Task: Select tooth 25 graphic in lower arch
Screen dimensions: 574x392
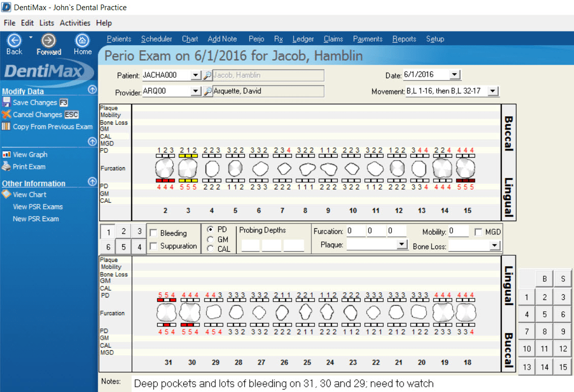Action: 305,313
